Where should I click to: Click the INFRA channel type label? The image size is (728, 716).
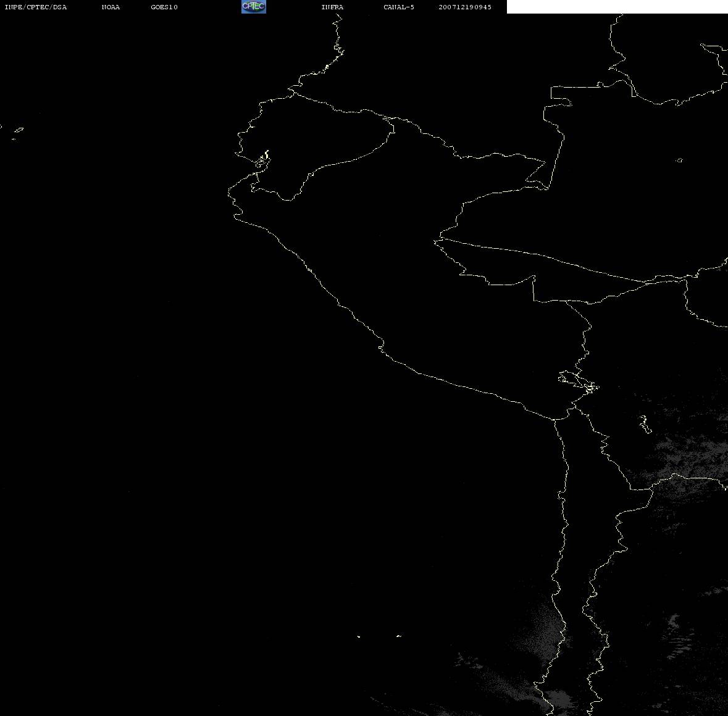332,7
